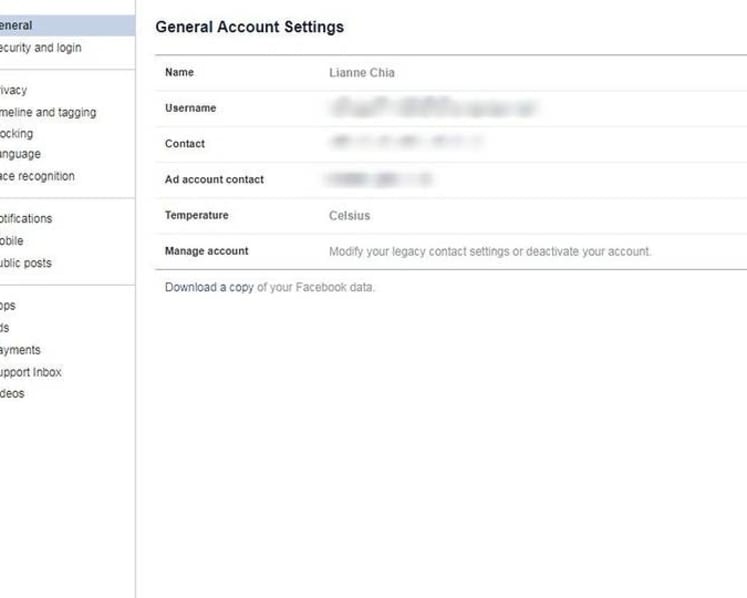Open Language settings
This screenshot has width=747, height=598.
(20, 154)
